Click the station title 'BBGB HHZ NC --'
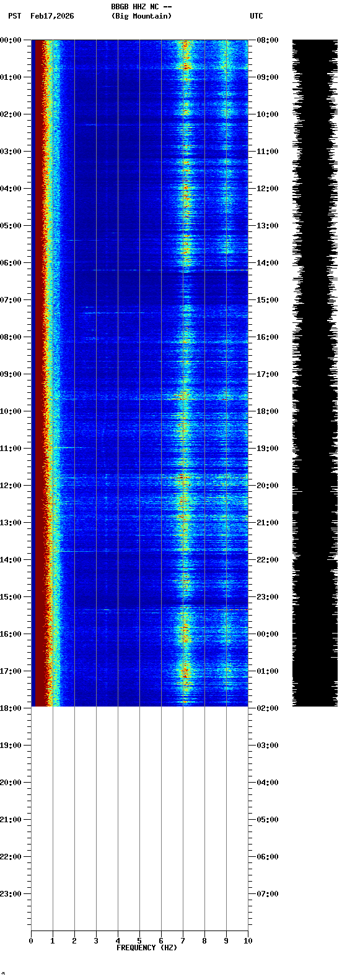 141,7
